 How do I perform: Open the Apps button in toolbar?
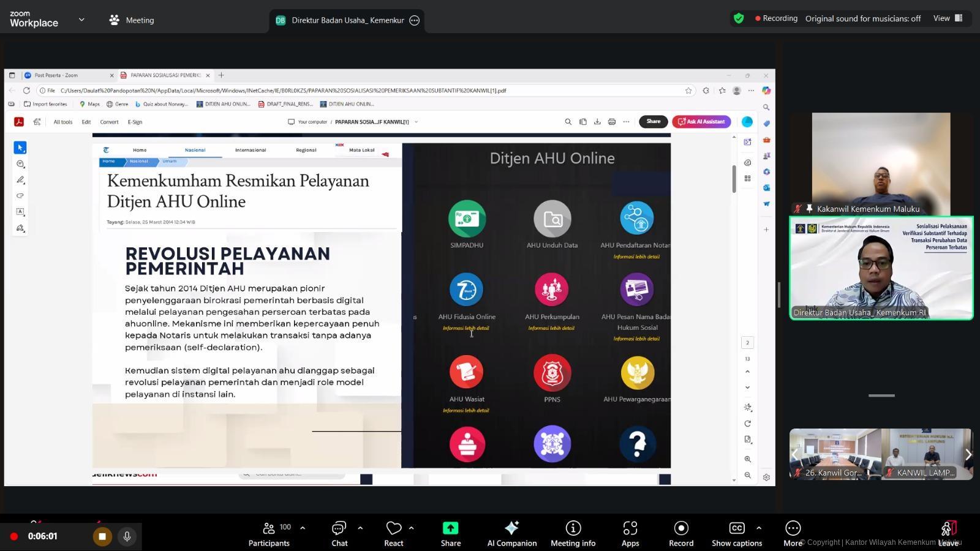[630, 533]
